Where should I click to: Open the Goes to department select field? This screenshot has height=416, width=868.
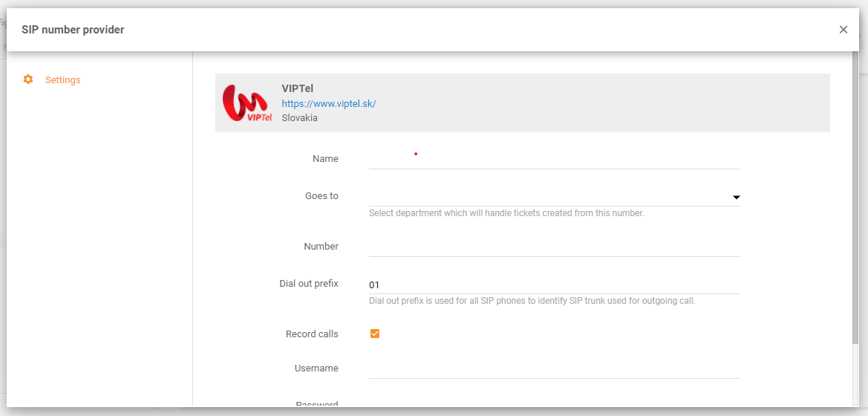549,197
